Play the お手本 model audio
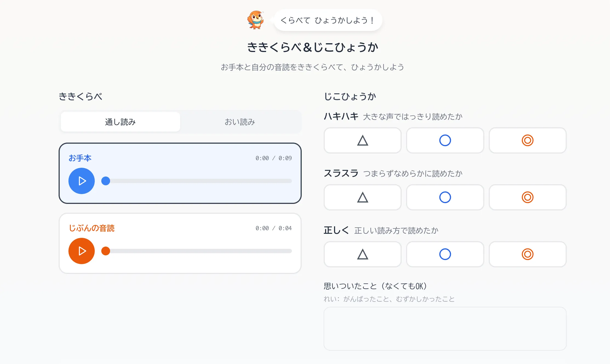610x364 pixels. (x=81, y=181)
